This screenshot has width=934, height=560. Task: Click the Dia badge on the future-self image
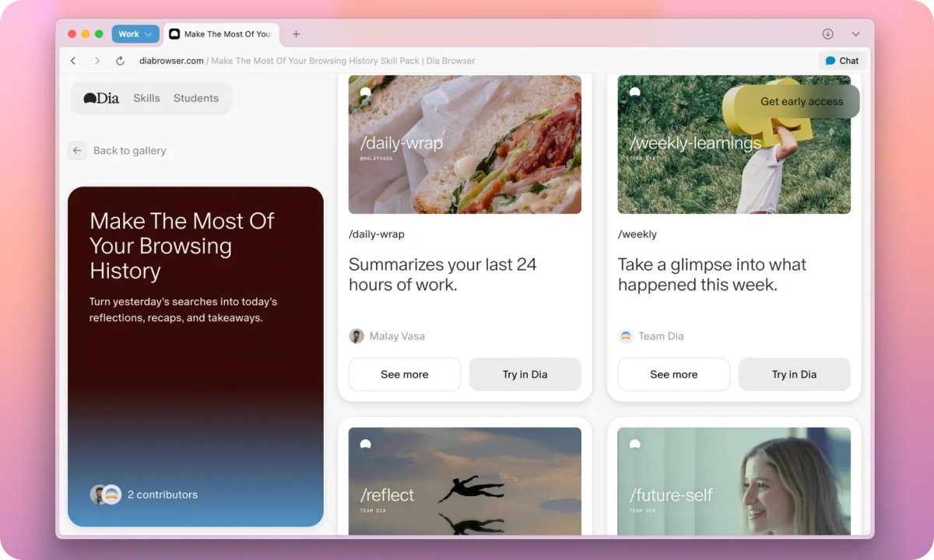point(634,444)
